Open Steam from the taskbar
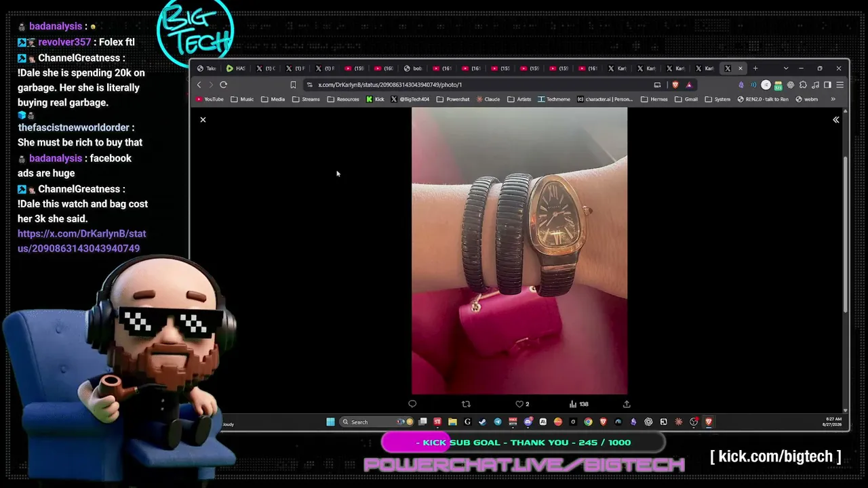This screenshot has height=488, width=868. tap(482, 422)
